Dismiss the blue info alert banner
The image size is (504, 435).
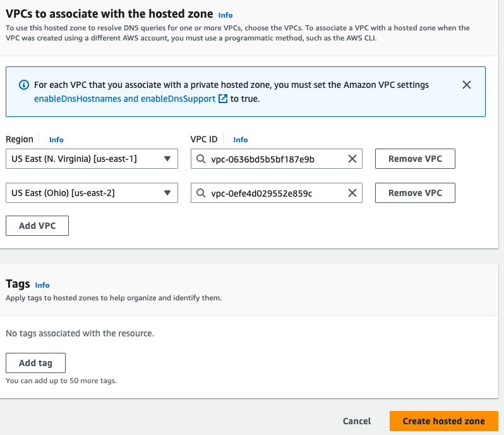[467, 85]
